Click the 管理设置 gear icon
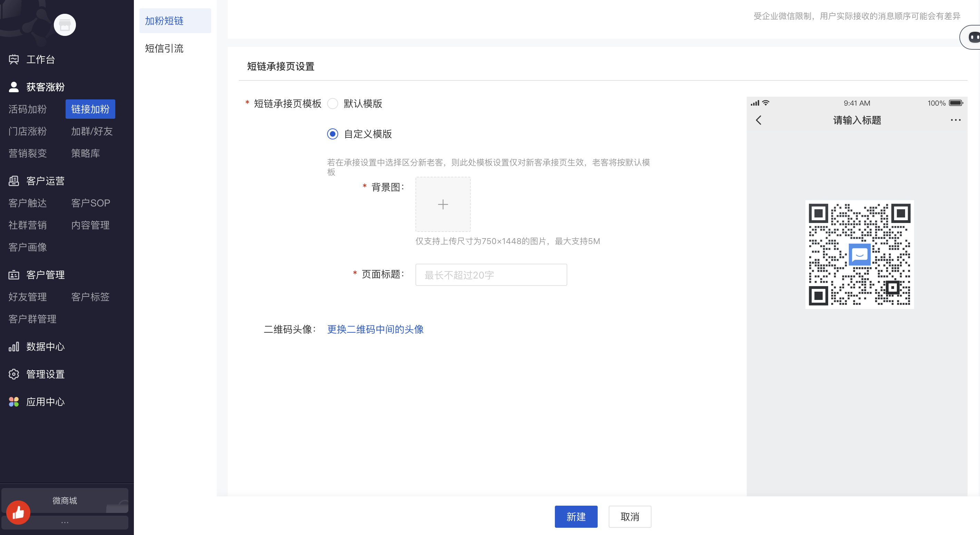The height and width of the screenshot is (535, 980). pos(14,374)
